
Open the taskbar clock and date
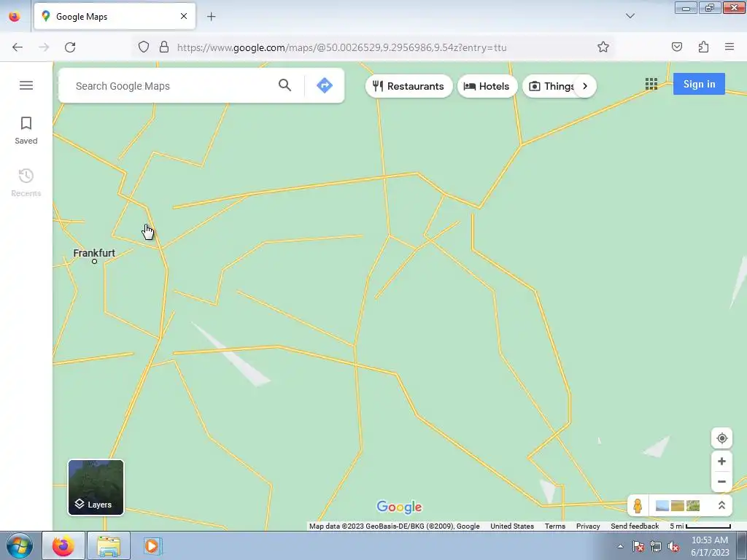(710, 546)
